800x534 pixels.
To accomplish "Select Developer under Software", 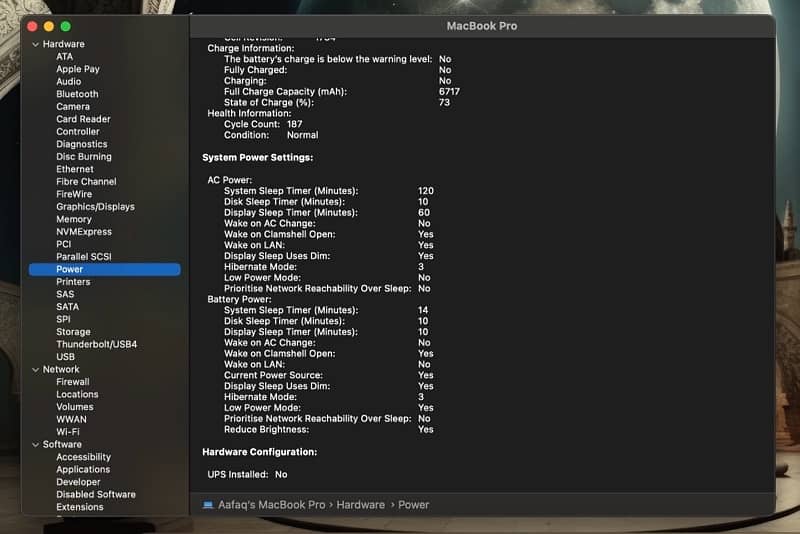I will pyautogui.click(x=78, y=482).
